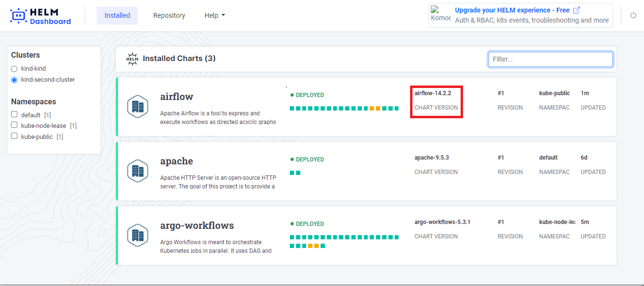Click the Komodor image in the banner
Image resolution: width=644 pixels, height=286 pixels.
coord(441,15)
